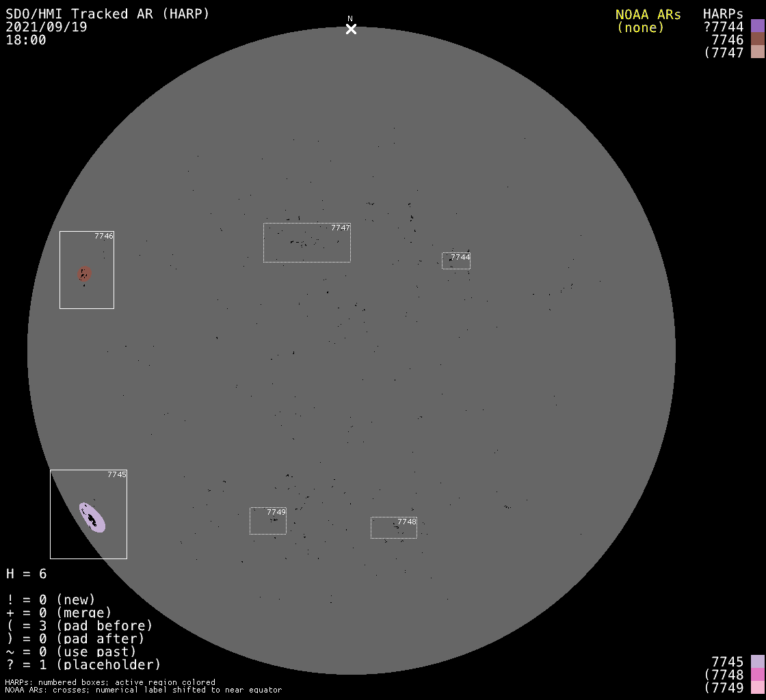Pick the lavender swatch beside 7745
Viewport: 766px width, 700px height.
pyautogui.click(x=757, y=661)
